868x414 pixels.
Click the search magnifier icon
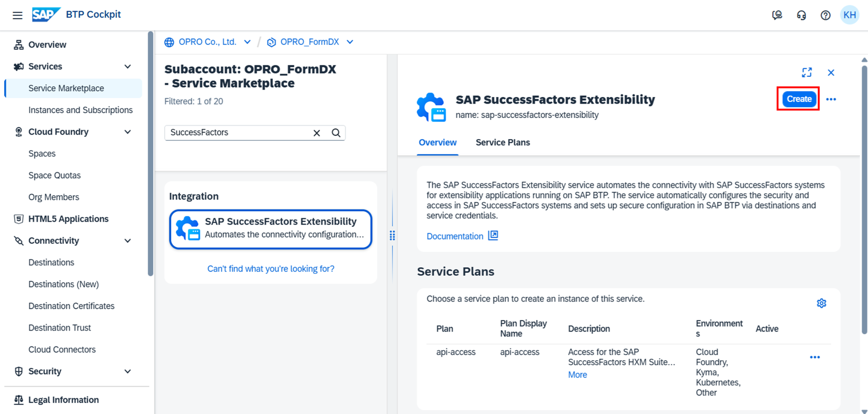coord(336,133)
